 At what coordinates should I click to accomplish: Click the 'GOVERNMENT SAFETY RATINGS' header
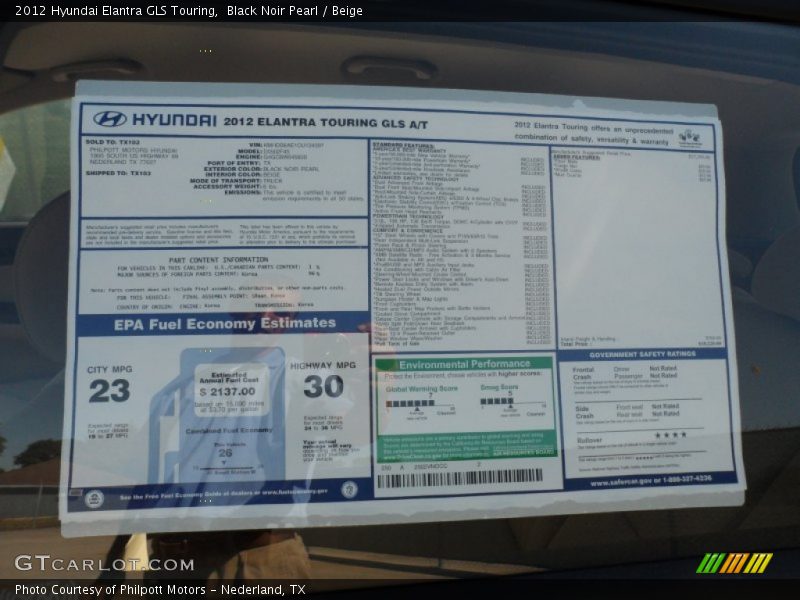(x=642, y=354)
